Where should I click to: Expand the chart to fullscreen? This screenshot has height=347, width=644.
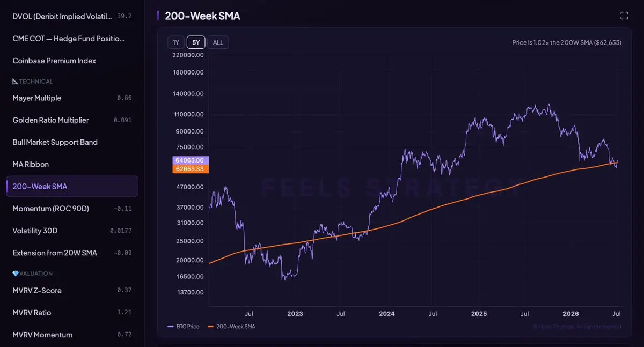[x=624, y=16]
